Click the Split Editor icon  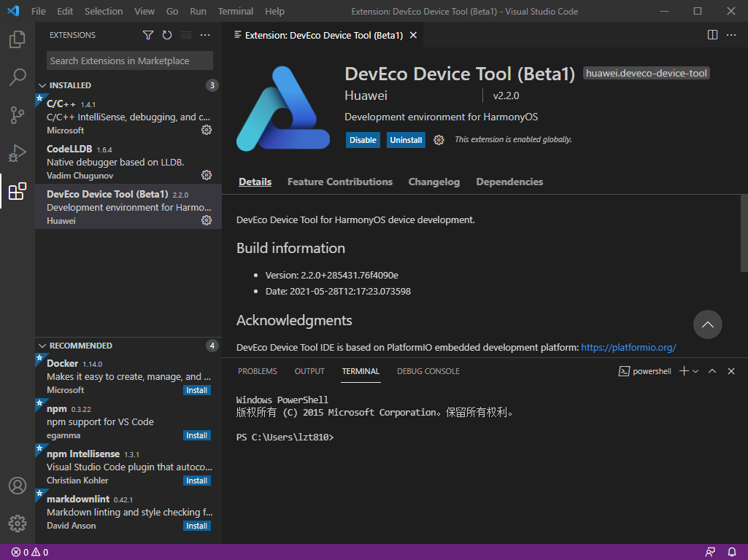712,34
